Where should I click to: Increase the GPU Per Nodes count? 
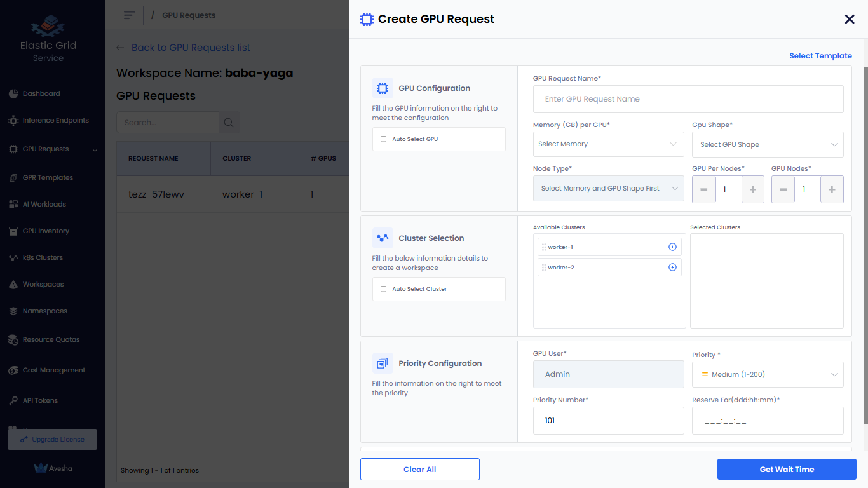click(753, 189)
